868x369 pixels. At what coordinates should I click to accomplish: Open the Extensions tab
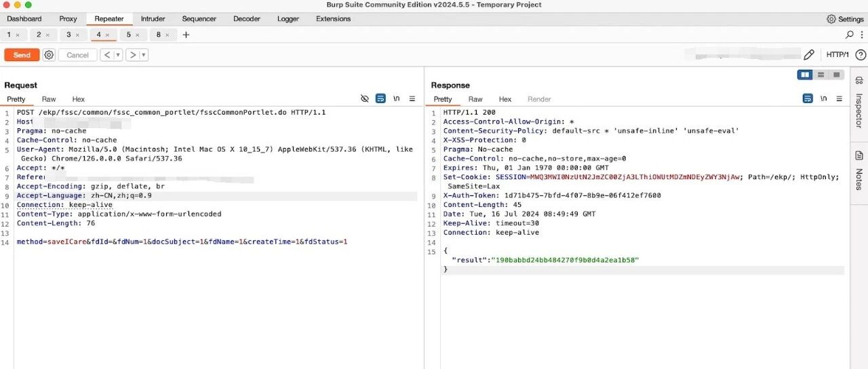tap(334, 19)
